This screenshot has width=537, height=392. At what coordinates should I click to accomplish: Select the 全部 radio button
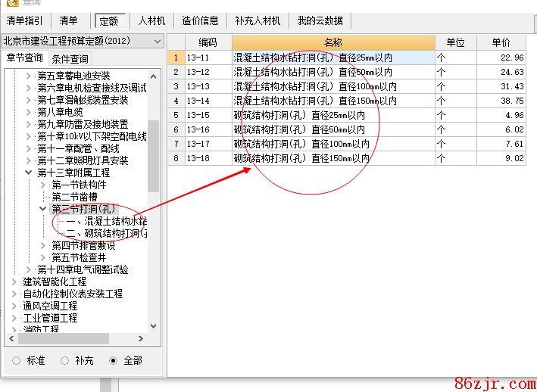(x=114, y=361)
